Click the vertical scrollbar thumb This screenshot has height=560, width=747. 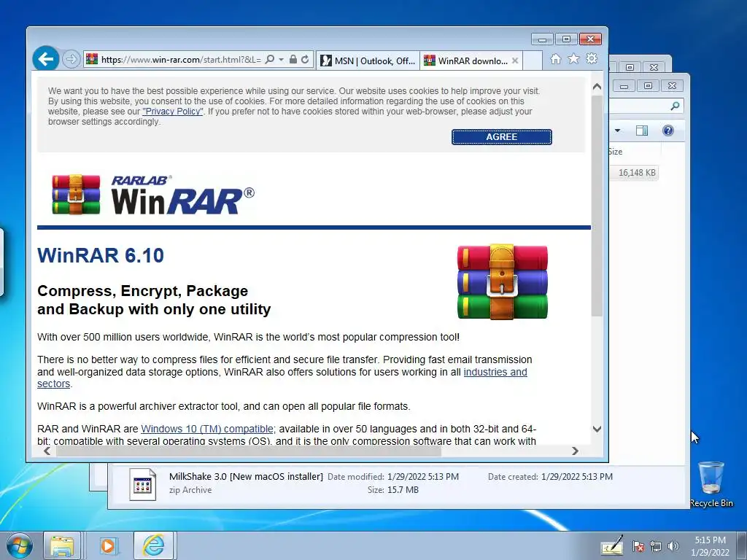pyautogui.click(x=597, y=206)
